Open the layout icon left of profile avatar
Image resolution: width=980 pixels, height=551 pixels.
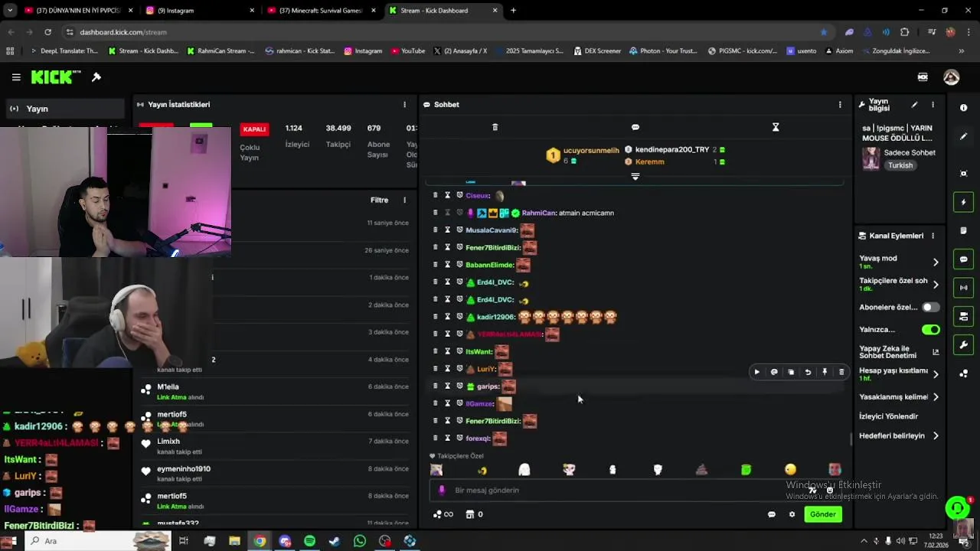[923, 77]
